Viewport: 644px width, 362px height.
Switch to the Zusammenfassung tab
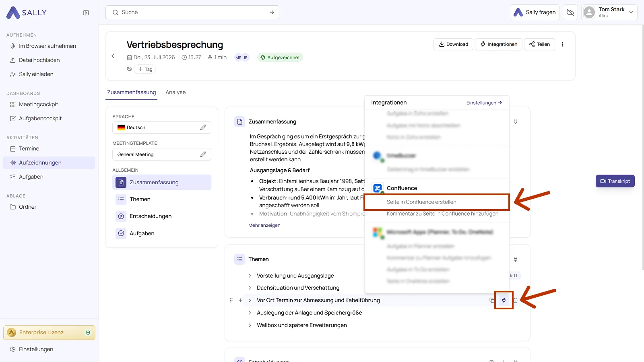point(132,92)
